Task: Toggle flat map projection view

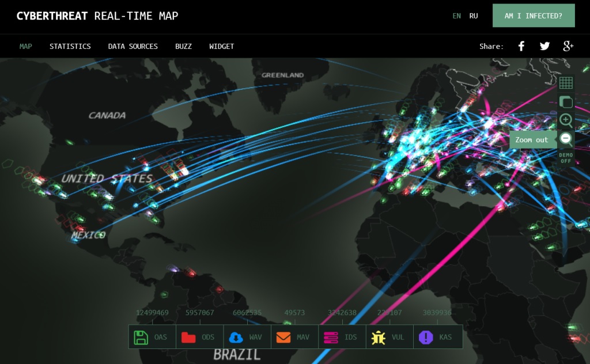Action: tap(566, 101)
